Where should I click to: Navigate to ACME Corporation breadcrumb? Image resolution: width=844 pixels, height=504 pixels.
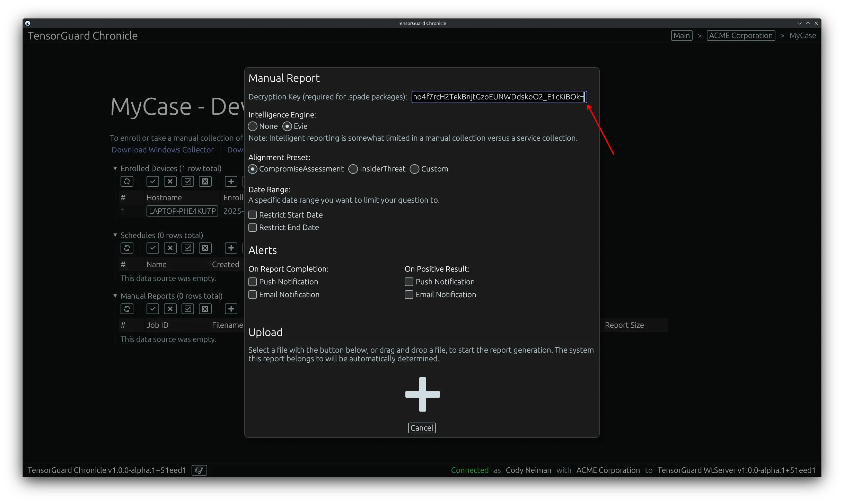click(x=740, y=35)
